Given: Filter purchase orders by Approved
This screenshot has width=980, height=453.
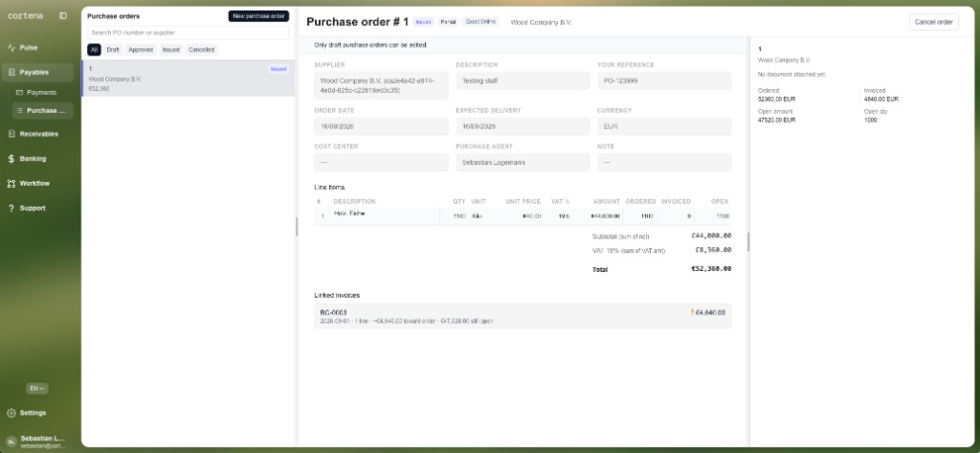Looking at the screenshot, I should click(141, 50).
